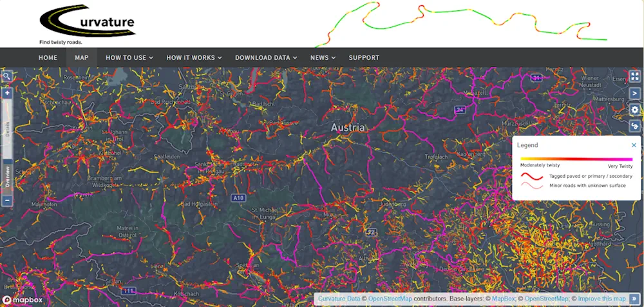Image resolution: width=644 pixels, height=307 pixels.
Task: Zoom out with the minus button
Action: (x=7, y=201)
